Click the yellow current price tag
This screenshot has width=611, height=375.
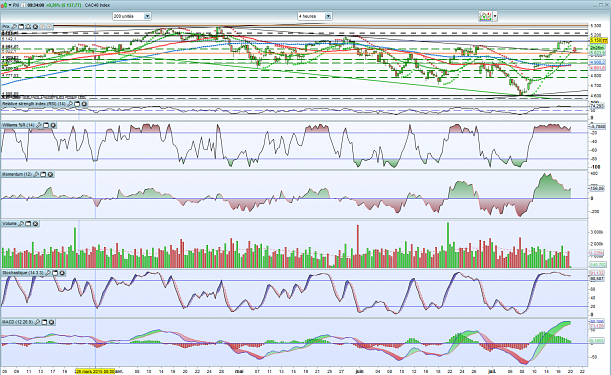(x=599, y=41)
